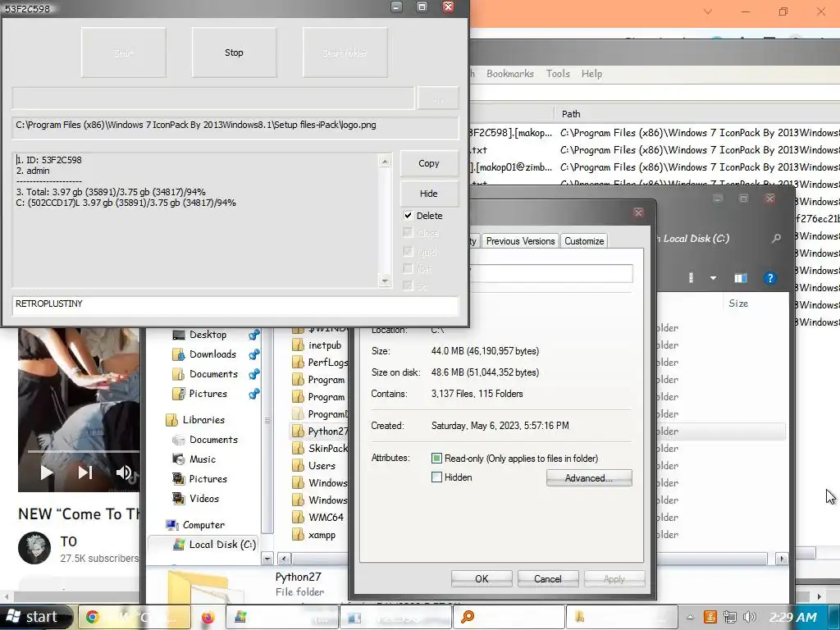
Task: Click the Hide button
Action: [x=428, y=194]
